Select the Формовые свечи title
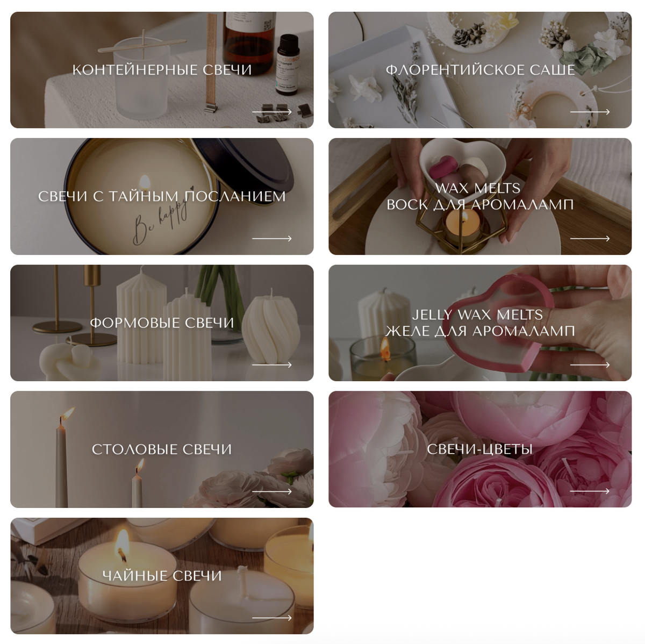This screenshot has width=645, height=644. coord(162,323)
